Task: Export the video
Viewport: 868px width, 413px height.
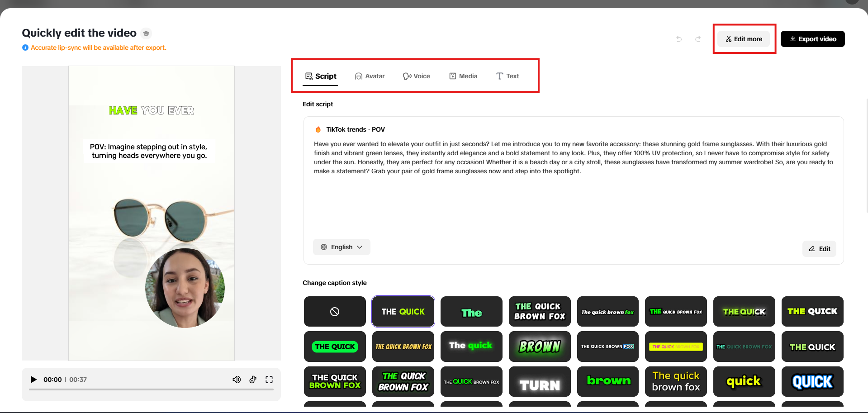Action: click(812, 39)
